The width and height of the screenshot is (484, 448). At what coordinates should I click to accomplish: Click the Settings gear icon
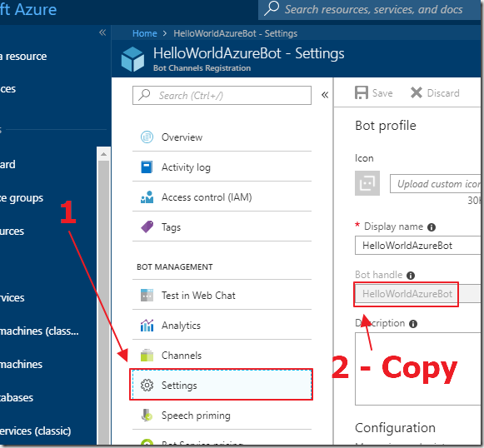click(147, 385)
